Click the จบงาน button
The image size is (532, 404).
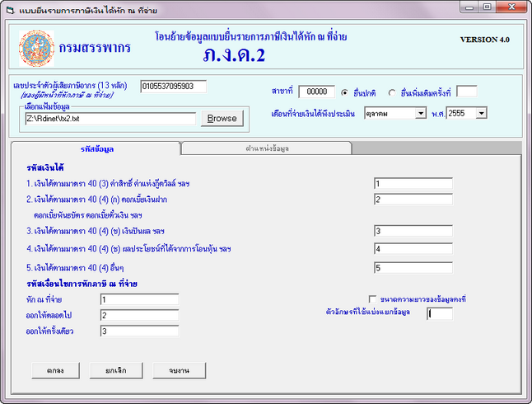click(180, 370)
